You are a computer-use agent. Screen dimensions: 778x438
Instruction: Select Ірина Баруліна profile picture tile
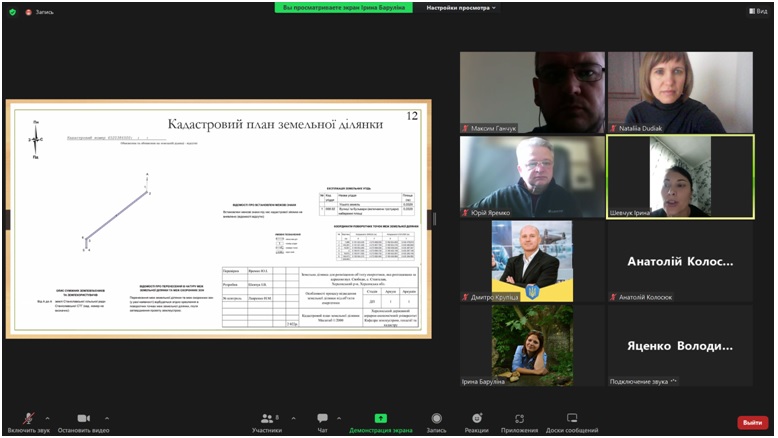[x=532, y=346]
